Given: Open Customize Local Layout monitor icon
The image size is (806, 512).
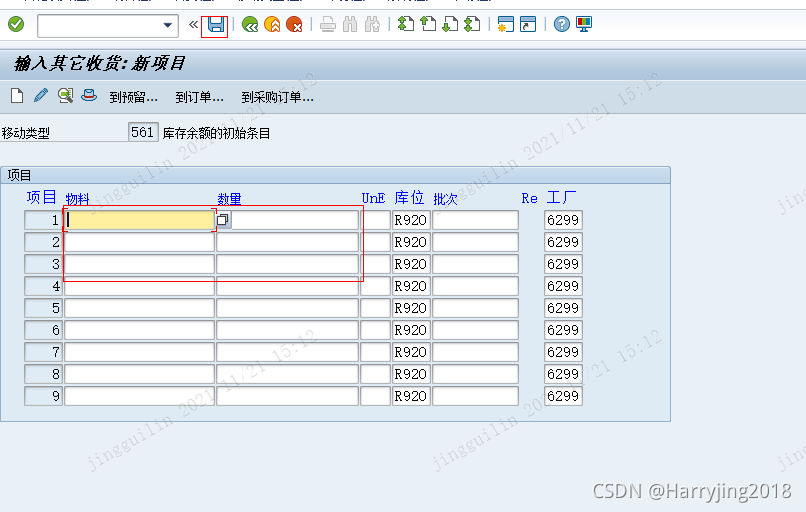Looking at the screenshot, I should 584,24.
